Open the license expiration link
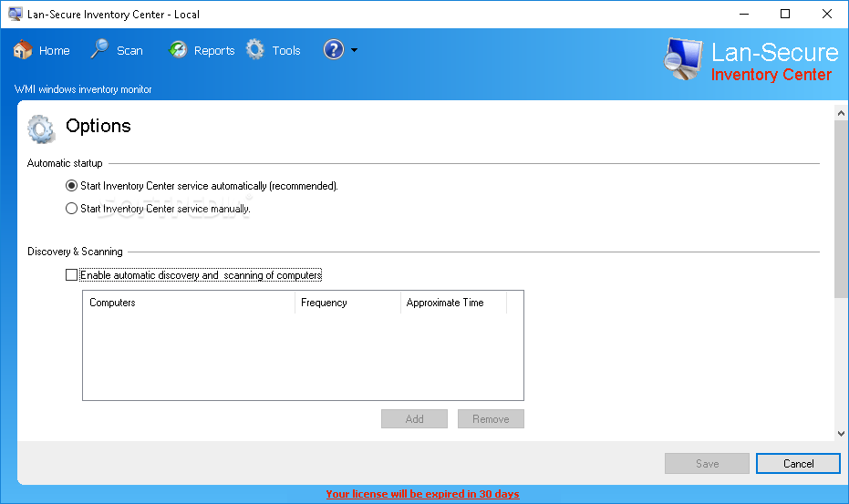This screenshot has height=504, width=849. (422, 494)
